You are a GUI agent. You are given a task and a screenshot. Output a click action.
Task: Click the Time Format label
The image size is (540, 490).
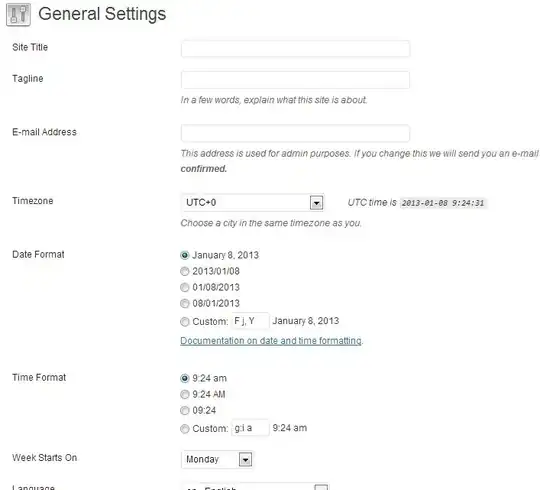(x=39, y=377)
